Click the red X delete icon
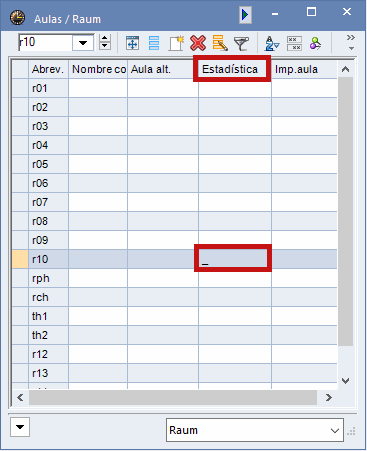Viewport: 367px width, 451px height. [x=198, y=43]
